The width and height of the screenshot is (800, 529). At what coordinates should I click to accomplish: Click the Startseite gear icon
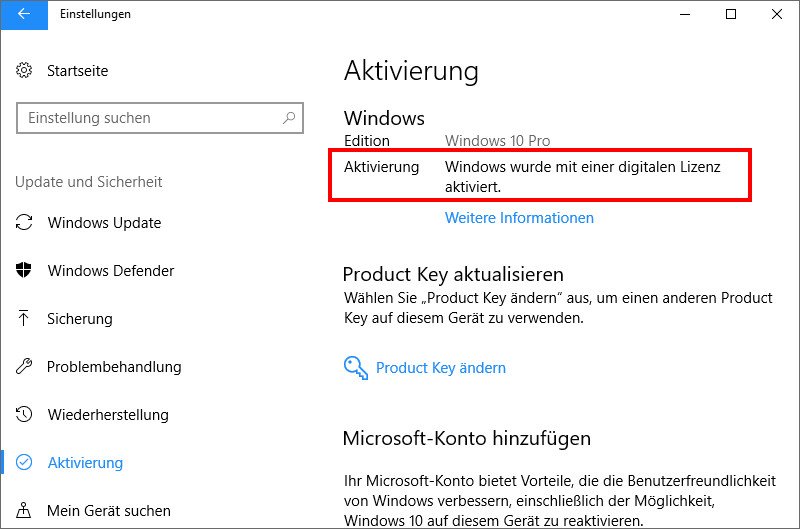click(x=24, y=70)
